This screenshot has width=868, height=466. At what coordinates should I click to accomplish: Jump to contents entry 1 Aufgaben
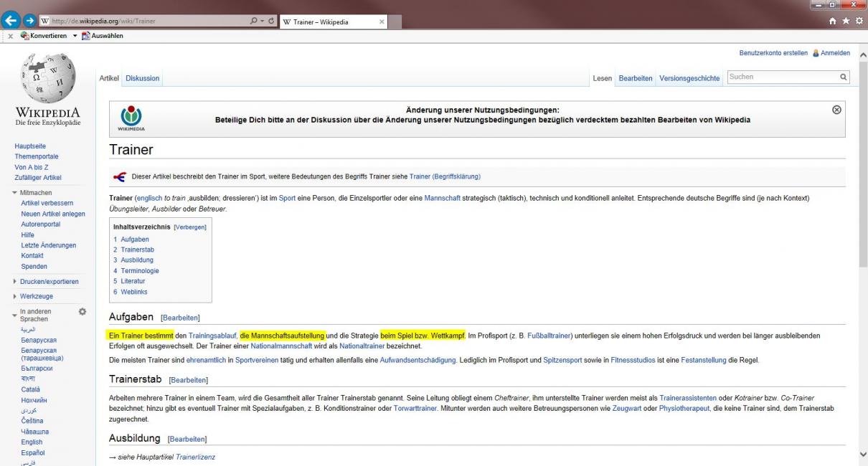pos(131,239)
